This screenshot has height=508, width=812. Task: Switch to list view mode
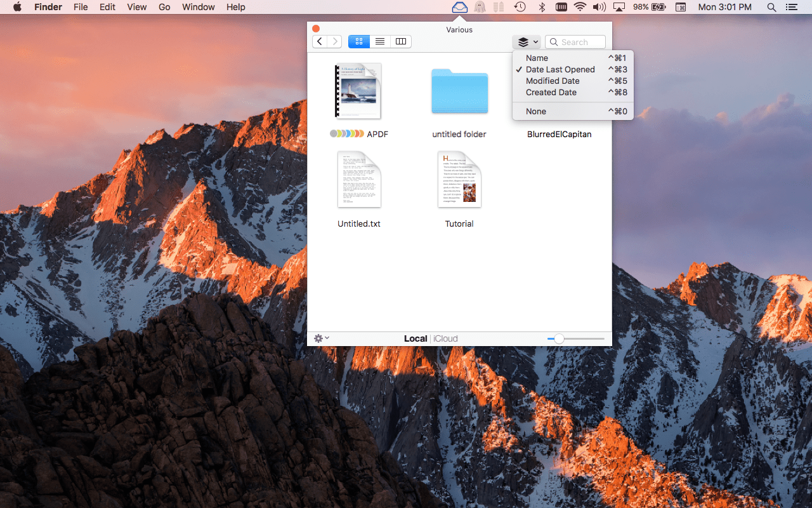(x=379, y=41)
